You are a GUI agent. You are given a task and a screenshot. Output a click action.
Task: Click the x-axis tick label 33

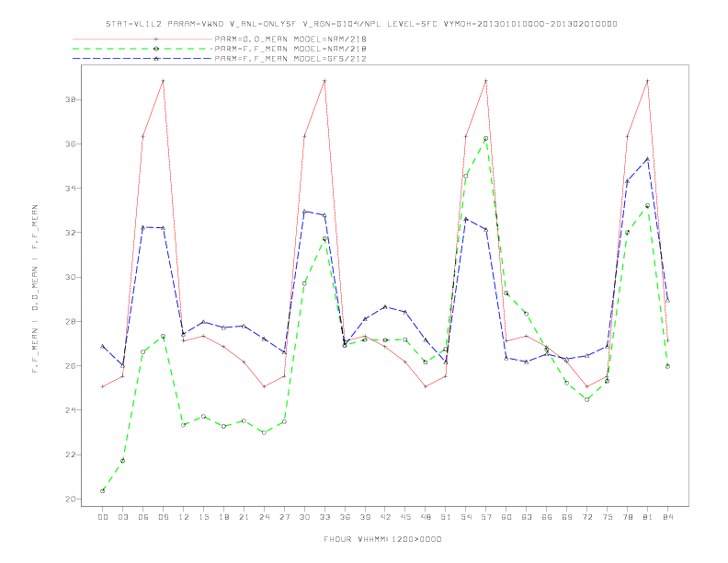324,517
